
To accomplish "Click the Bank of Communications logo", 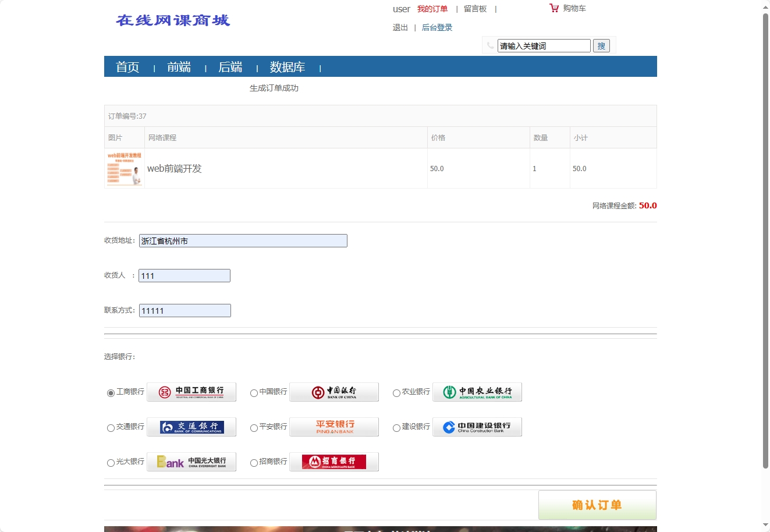I will (x=191, y=426).
